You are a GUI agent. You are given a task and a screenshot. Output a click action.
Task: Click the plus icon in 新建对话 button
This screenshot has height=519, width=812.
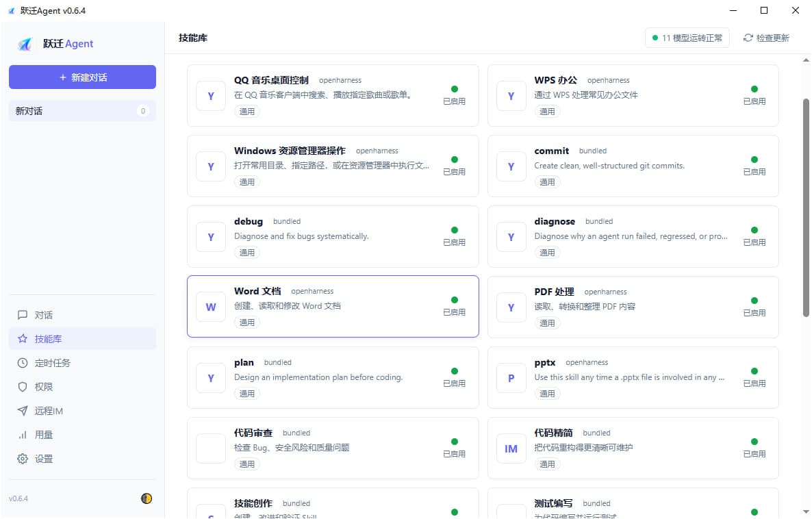click(63, 77)
